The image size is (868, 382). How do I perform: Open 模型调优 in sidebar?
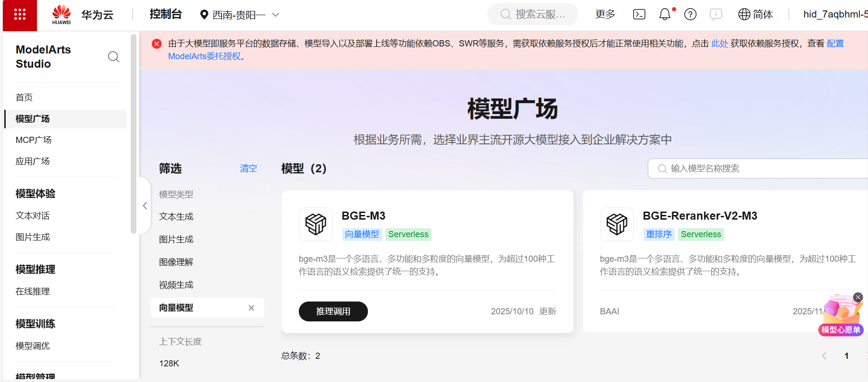(33, 346)
